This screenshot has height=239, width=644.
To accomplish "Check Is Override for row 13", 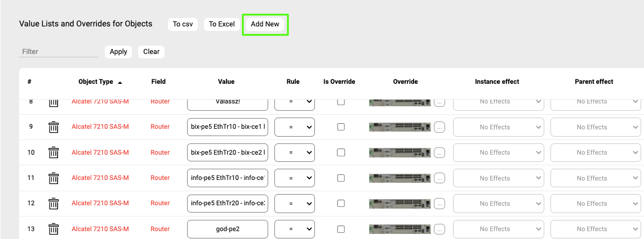I will tap(341, 229).
